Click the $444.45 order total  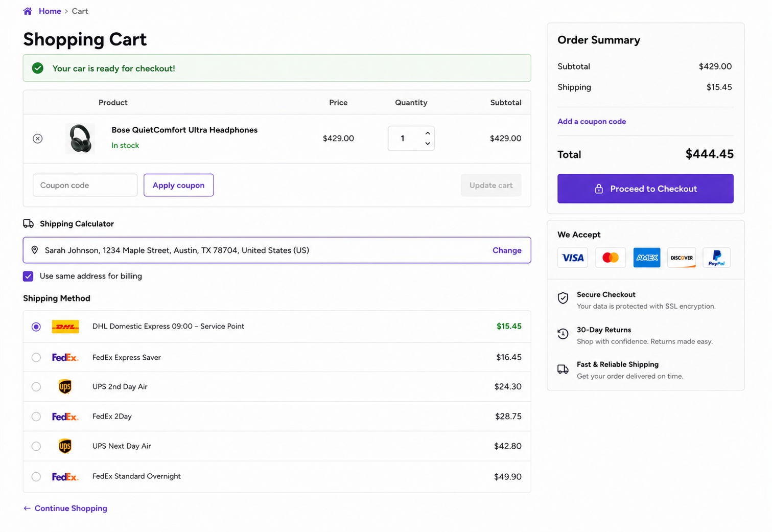(710, 154)
